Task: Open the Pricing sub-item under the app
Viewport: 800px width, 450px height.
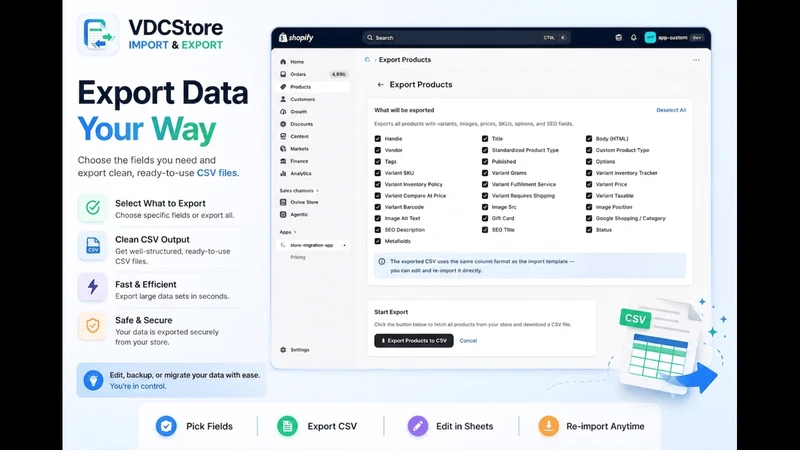Action: tap(298, 257)
